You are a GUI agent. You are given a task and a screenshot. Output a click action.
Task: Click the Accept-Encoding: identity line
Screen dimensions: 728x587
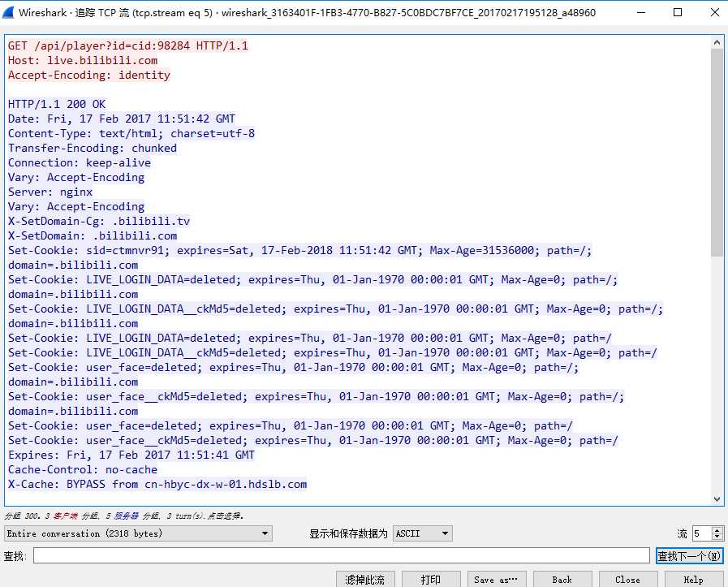[89, 75]
